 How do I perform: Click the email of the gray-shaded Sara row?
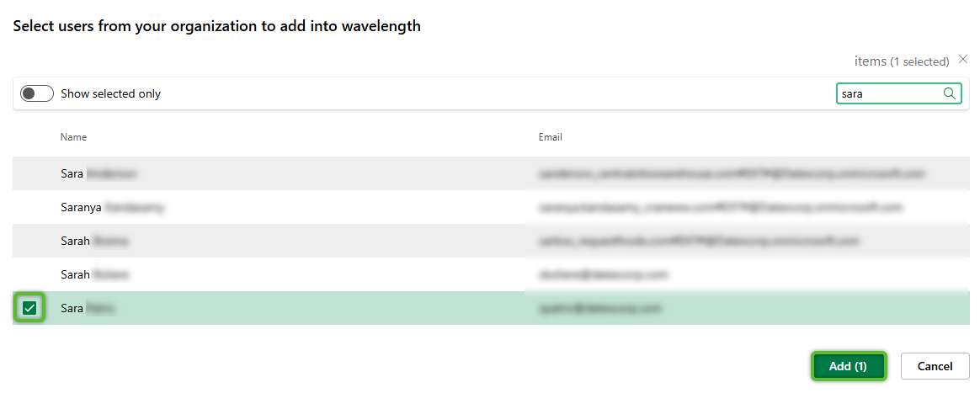732,173
